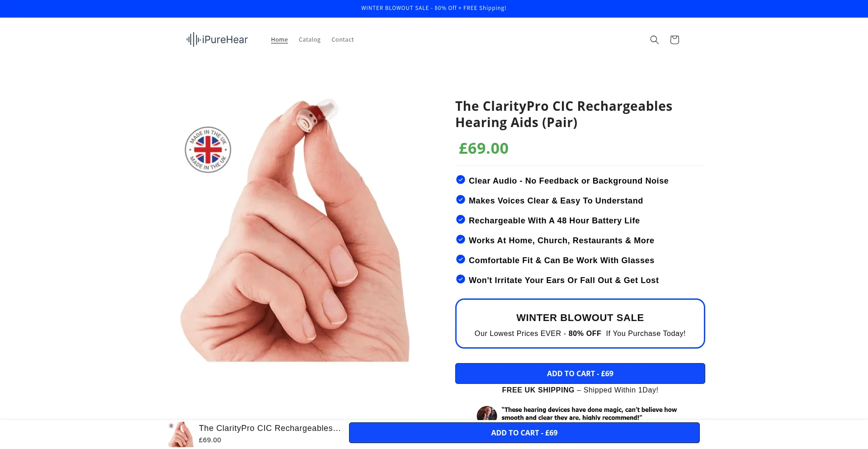The height and width of the screenshot is (449, 868).
Task: Click the checkmark beside Works At Home
Action: click(x=461, y=239)
